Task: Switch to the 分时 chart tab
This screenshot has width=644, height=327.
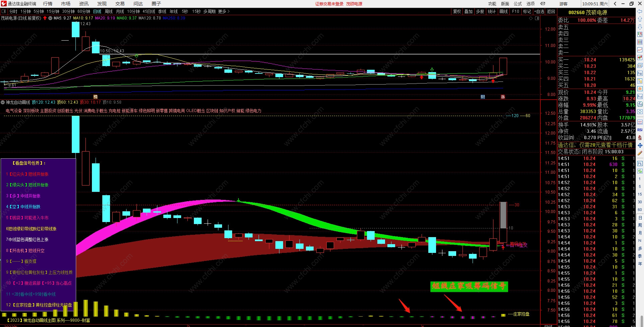Action: pyautogui.click(x=13, y=11)
